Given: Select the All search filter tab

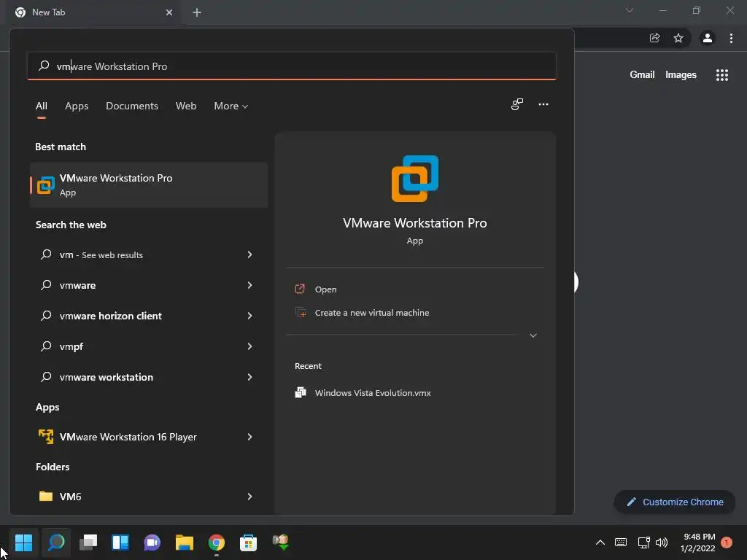Looking at the screenshot, I should [x=42, y=106].
